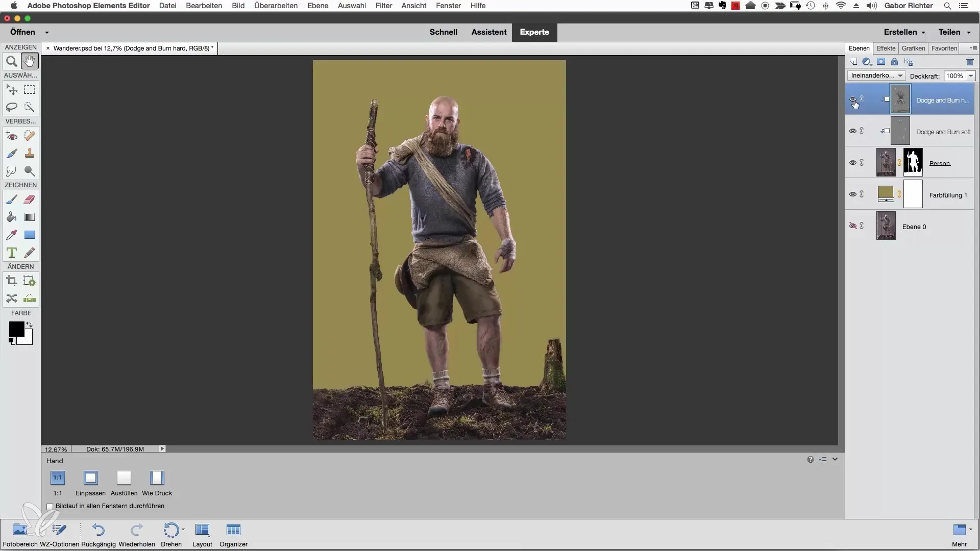Select the Lasso selection tool
This screenshot has width=980, height=551.
(11, 107)
